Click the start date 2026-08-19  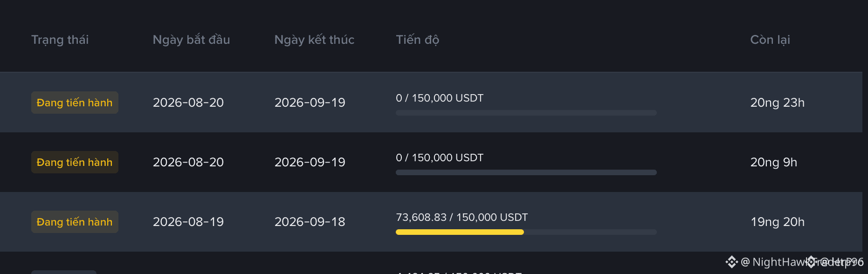[188, 222]
